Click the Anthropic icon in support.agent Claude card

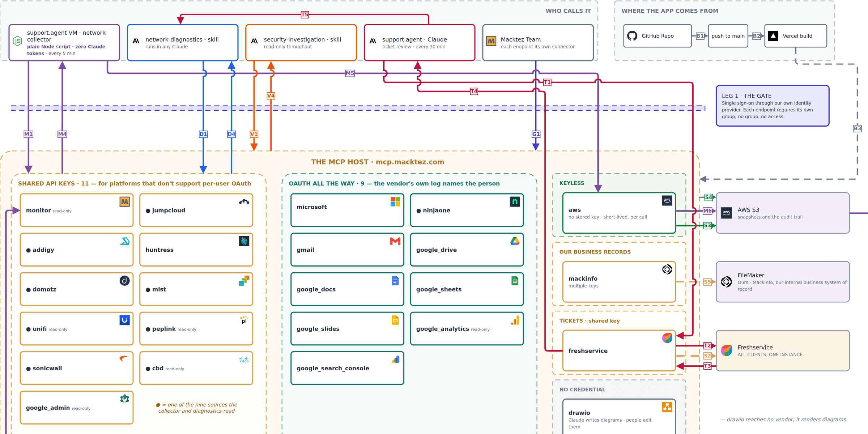pyautogui.click(x=373, y=41)
